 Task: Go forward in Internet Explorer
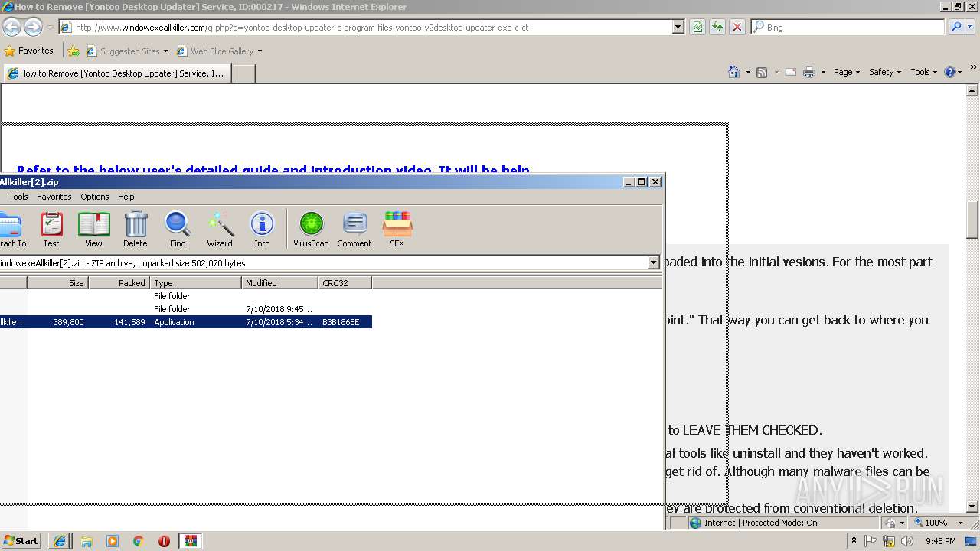click(x=33, y=28)
